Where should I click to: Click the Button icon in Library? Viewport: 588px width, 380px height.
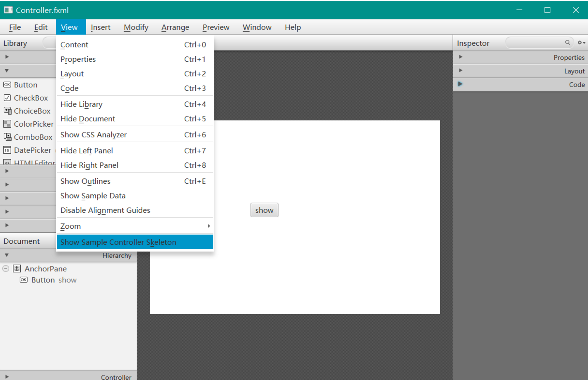click(7, 85)
